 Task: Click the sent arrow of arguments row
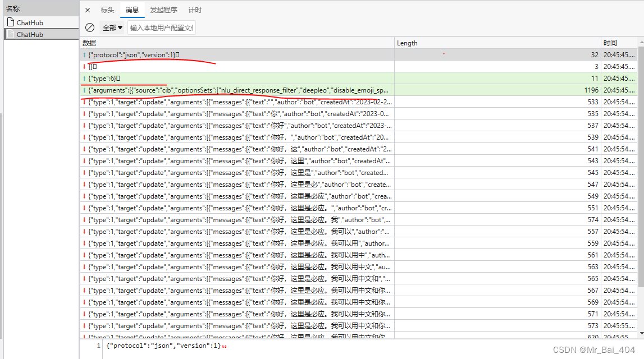pos(84,90)
